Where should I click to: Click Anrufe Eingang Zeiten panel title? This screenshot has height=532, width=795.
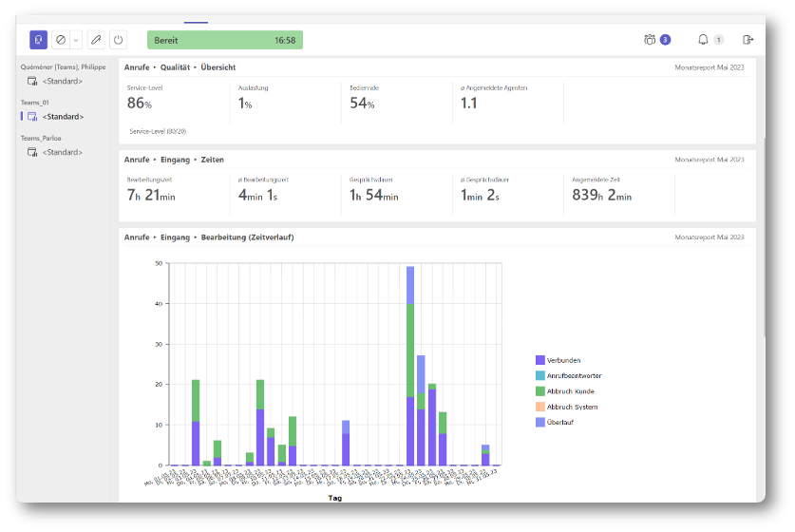click(x=174, y=160)
